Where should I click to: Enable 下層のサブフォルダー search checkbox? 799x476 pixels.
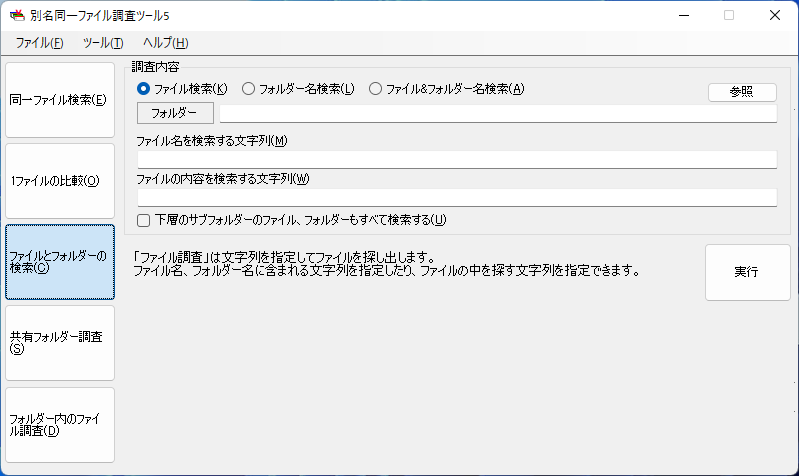click(144, 220)
